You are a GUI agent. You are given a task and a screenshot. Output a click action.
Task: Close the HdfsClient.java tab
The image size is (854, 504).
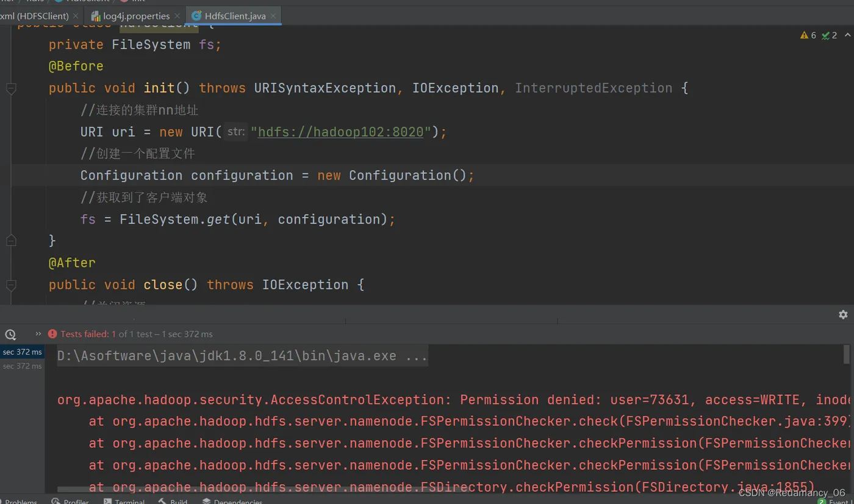(x=274, y=16)
